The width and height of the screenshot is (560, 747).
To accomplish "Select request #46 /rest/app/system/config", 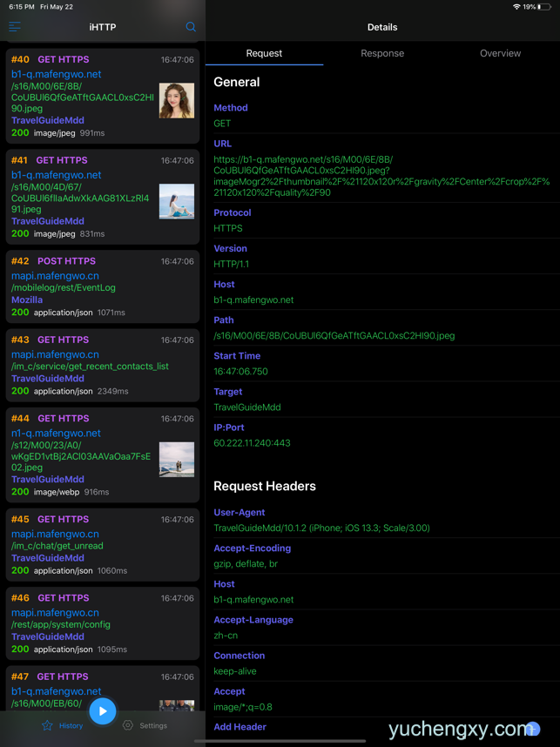I will coord(61,624).
